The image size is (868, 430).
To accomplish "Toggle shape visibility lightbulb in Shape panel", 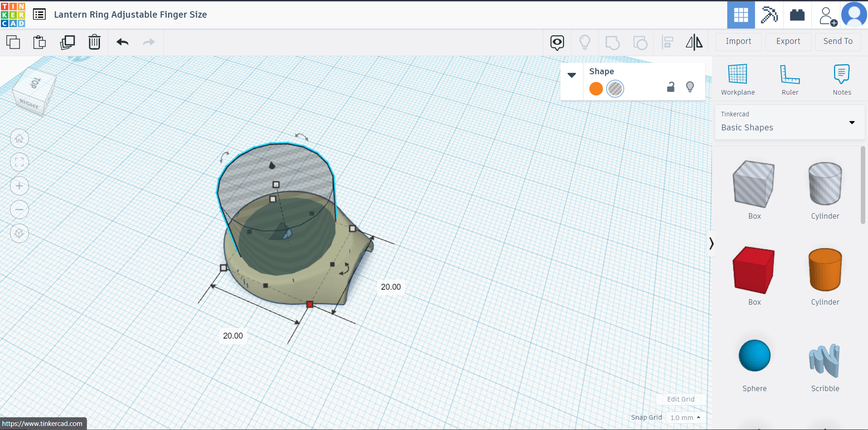I will (690, 87).
